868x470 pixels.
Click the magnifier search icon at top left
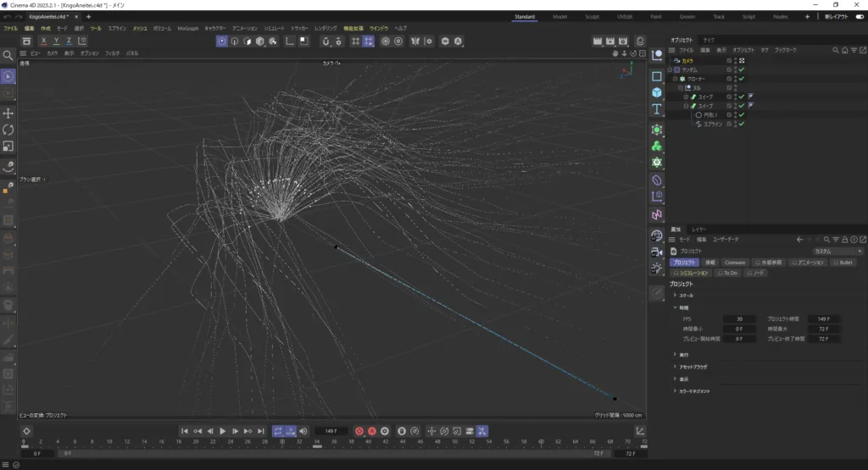tap(8, 55)
